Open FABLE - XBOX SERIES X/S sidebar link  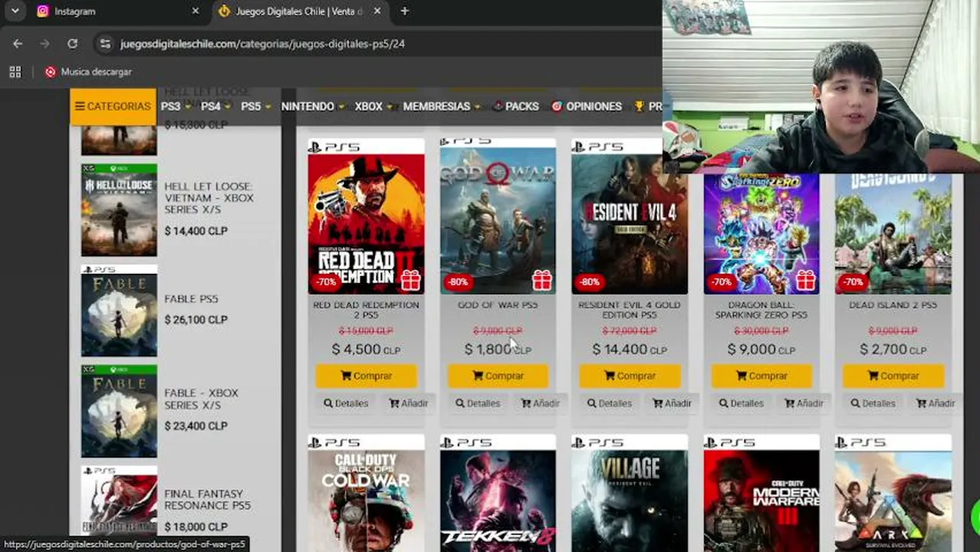tap(201, 399)
